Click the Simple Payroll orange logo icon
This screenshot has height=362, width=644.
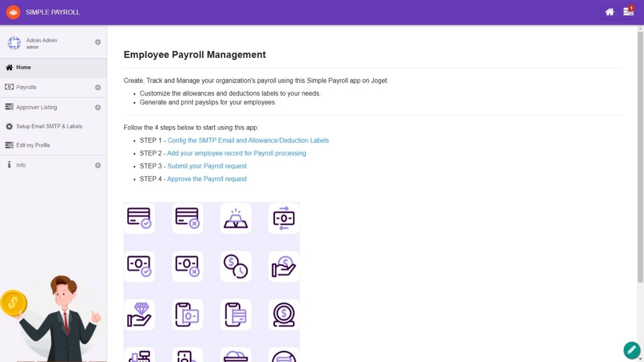tap(13, 12)
